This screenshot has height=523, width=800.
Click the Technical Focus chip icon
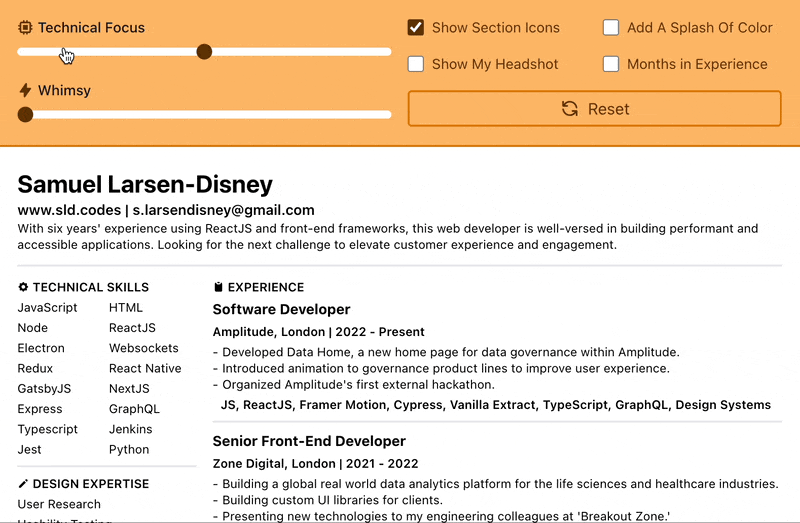[25, 28]
